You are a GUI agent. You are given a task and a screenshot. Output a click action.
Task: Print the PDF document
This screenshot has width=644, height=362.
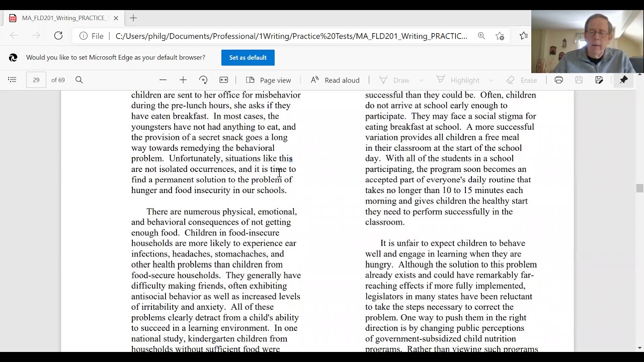(x=558, y=80)
